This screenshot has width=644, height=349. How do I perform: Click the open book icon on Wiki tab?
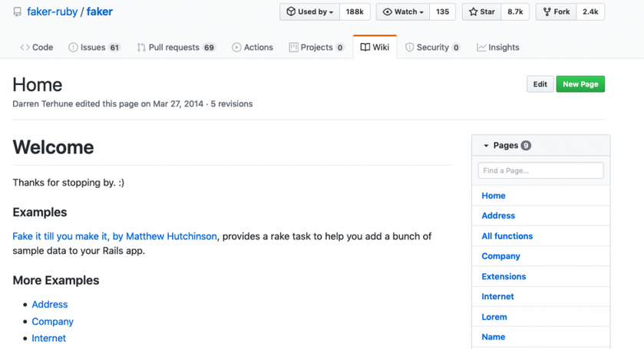(x=365, y=48)
